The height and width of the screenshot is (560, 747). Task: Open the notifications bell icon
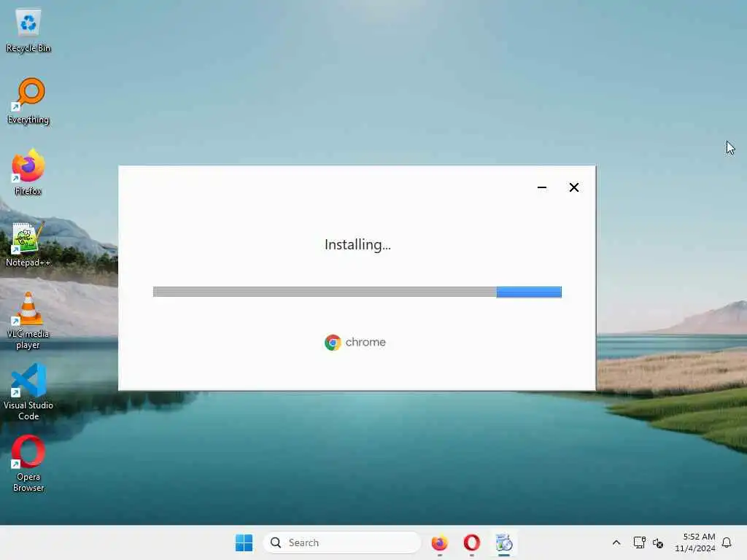pos(727,542)
